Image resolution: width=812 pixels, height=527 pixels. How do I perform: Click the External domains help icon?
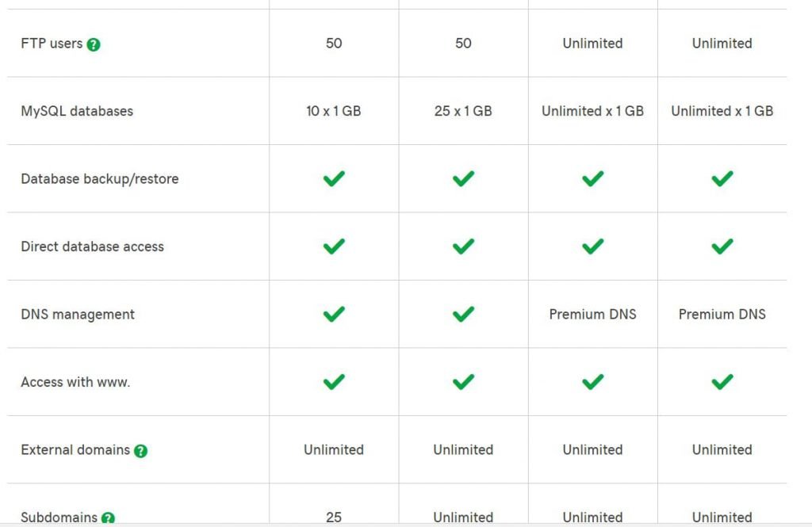141,451
